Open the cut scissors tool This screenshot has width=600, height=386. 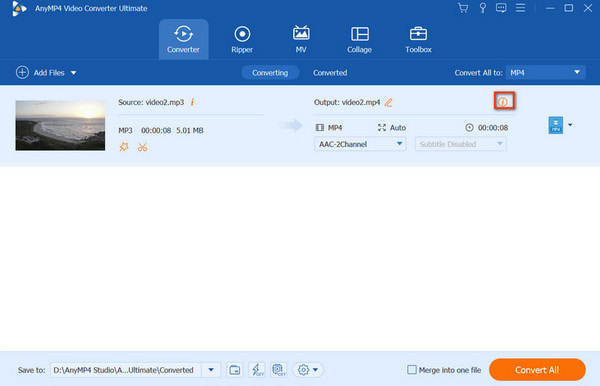tap(142, 147)
